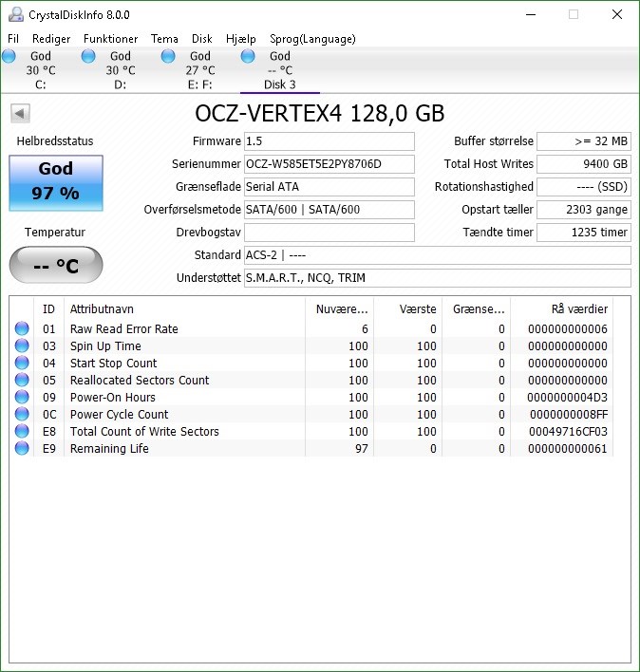Select the Raw Read Error Rate attribute
Screen dimensions: 640x672
click(x=123, y=329)
